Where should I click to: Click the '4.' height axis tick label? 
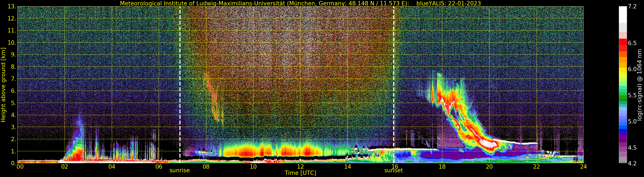tap(14, 115)
